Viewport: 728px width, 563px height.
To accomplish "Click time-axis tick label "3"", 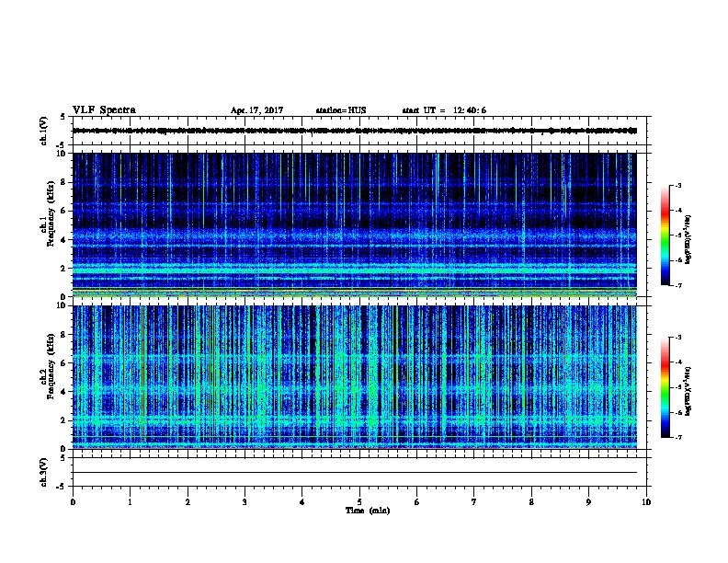I will coord(245,501).
